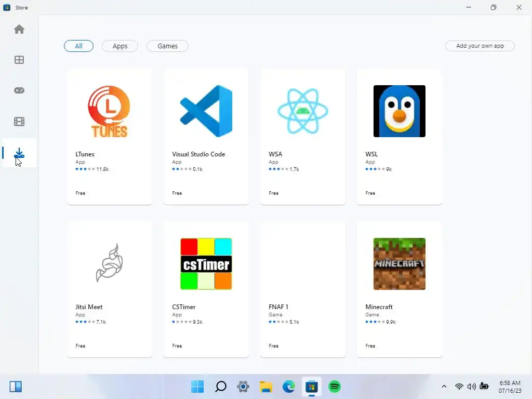Open the WSA atom logo
The height and width of the screenshot is (399, 532).
click(x=303, y=111)
